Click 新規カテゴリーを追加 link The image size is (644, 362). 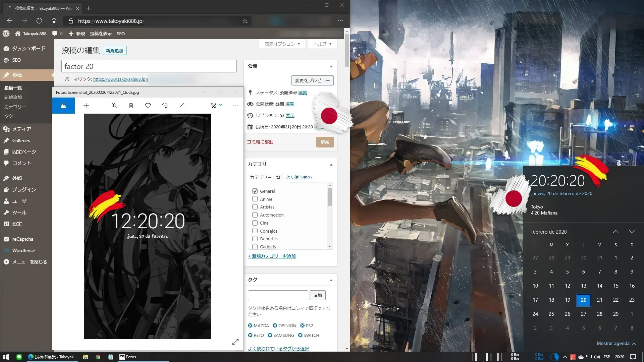tap(272, 256)
